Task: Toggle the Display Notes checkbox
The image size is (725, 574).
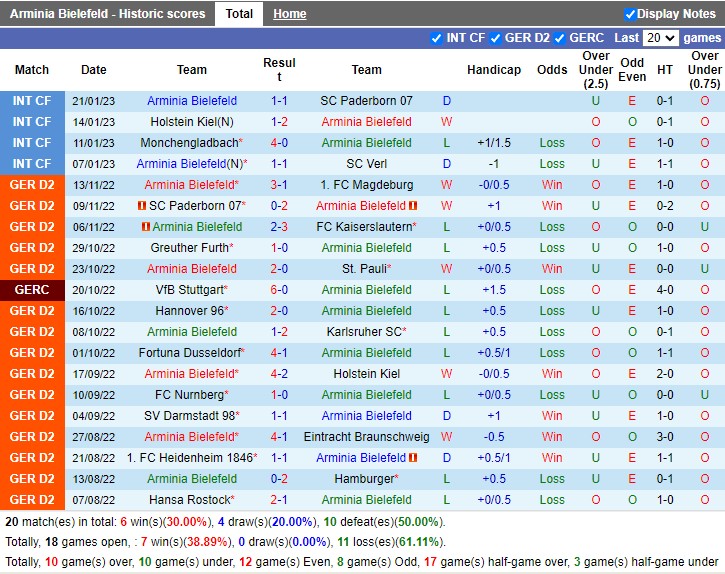Action: click(x=629, y=14)
